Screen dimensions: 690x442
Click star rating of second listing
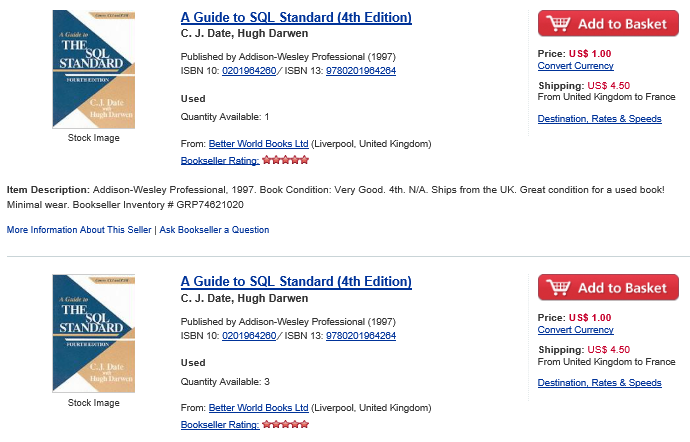click(286, 424)
